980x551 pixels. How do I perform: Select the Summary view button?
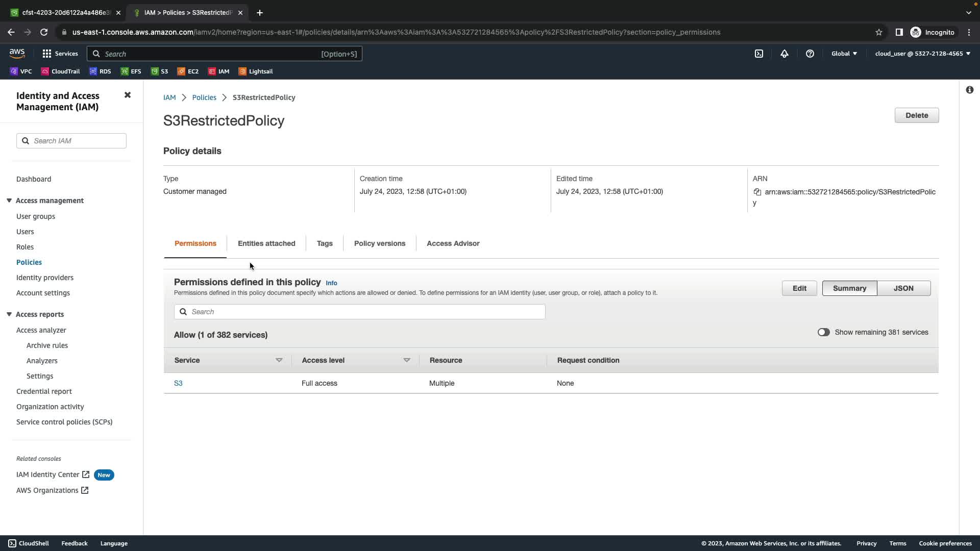click(849, 288)
